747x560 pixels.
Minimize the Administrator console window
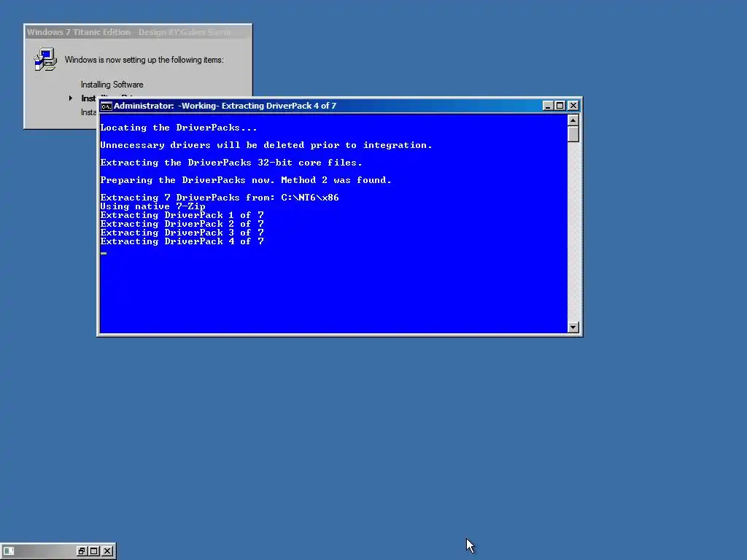548,106
